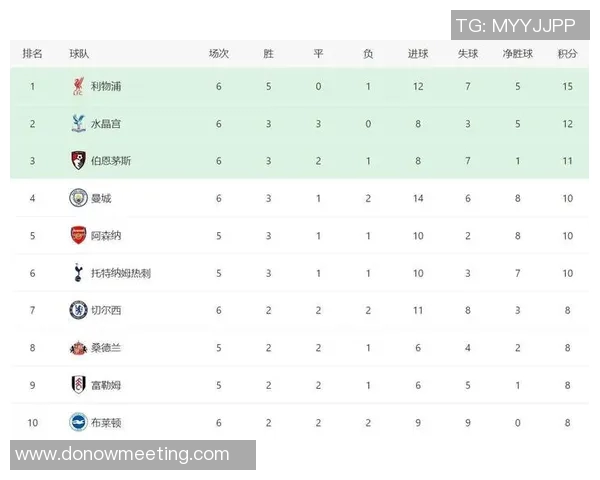Viewport: 600px width, 480px height.
Task: Sort by the 积分 column header
Action: click(567, 53)
